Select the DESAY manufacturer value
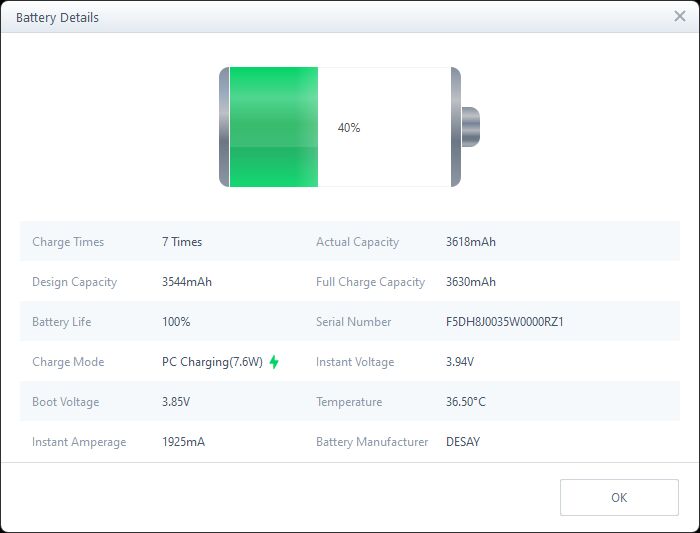 (x=463, y=442)
